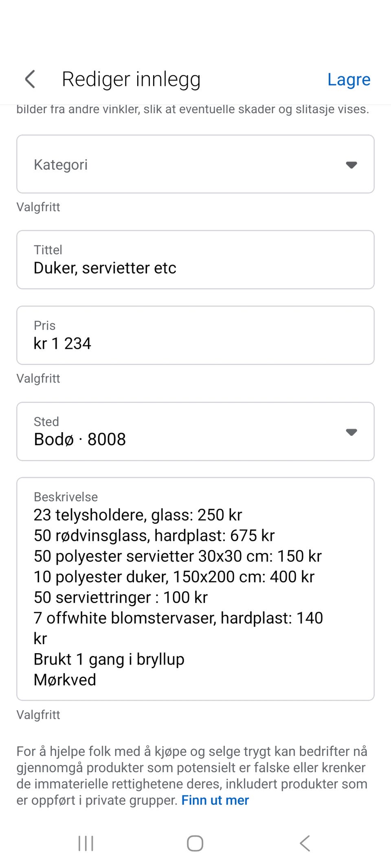Image resolution: width=391 pixels, height=868 pixels.
Task: Focus the Beskrivelse text area label
Action: 66,497
